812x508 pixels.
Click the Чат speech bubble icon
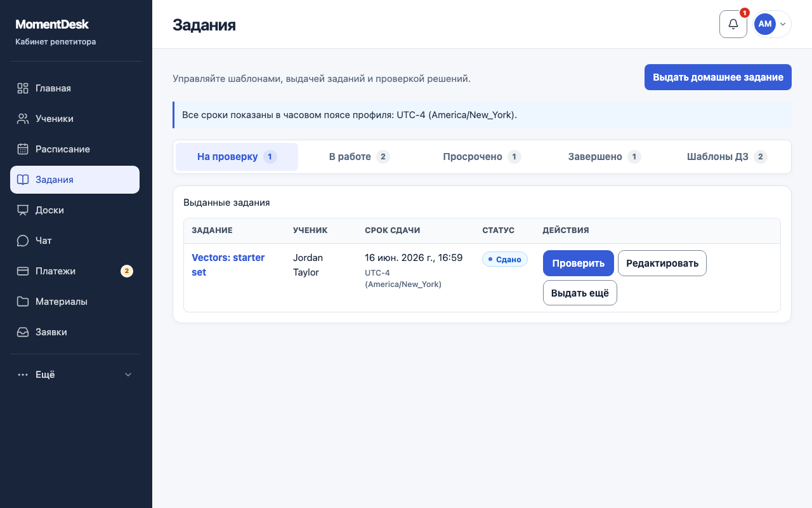tap(23, 241)
